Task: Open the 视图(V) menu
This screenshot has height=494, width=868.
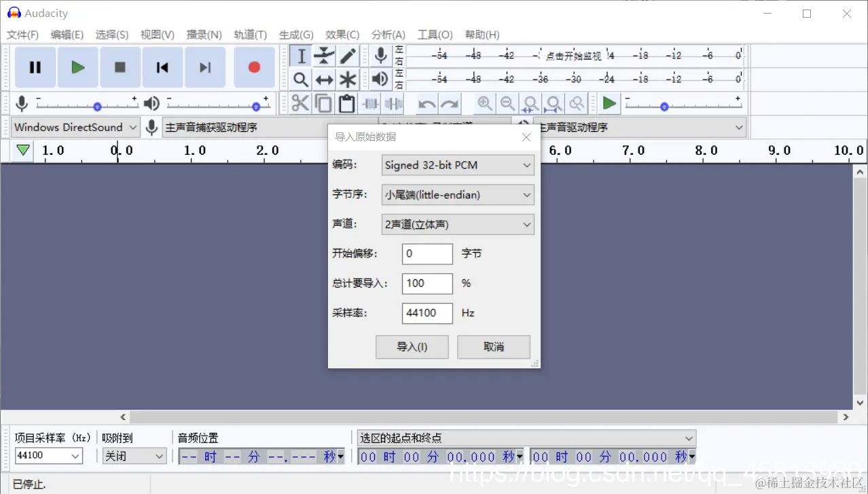Action: [158, 35]
